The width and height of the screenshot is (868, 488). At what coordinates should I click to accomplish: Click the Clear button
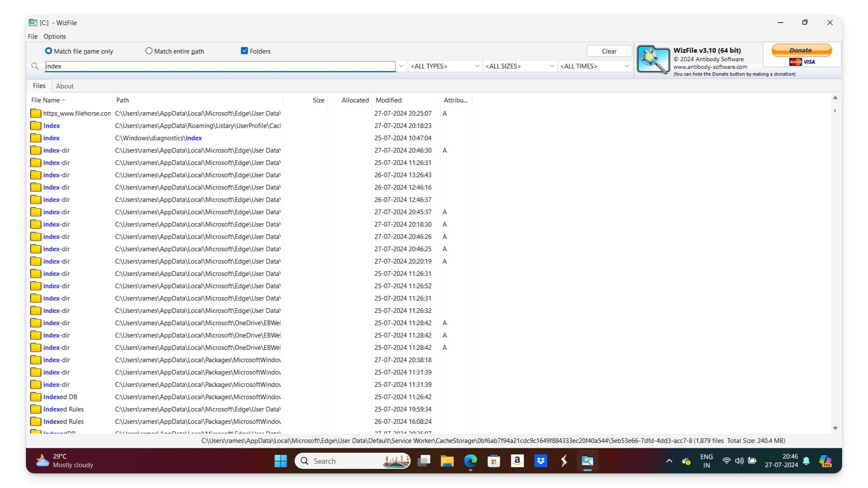pos(609,51)
